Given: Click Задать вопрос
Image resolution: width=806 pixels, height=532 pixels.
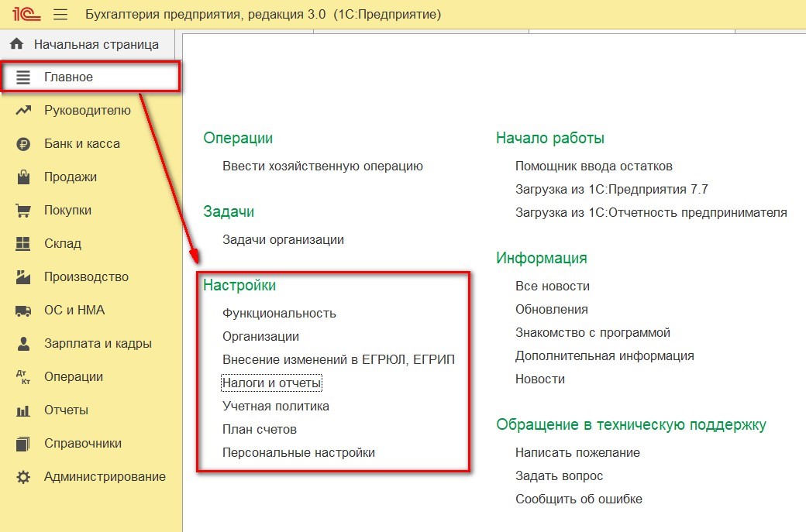Looking at the screenshot, I should pos(559,476).
